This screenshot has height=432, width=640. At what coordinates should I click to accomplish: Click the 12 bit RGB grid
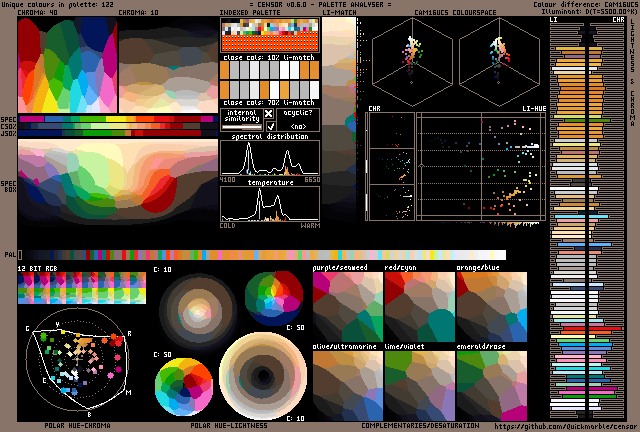click(x=82, y=290)
